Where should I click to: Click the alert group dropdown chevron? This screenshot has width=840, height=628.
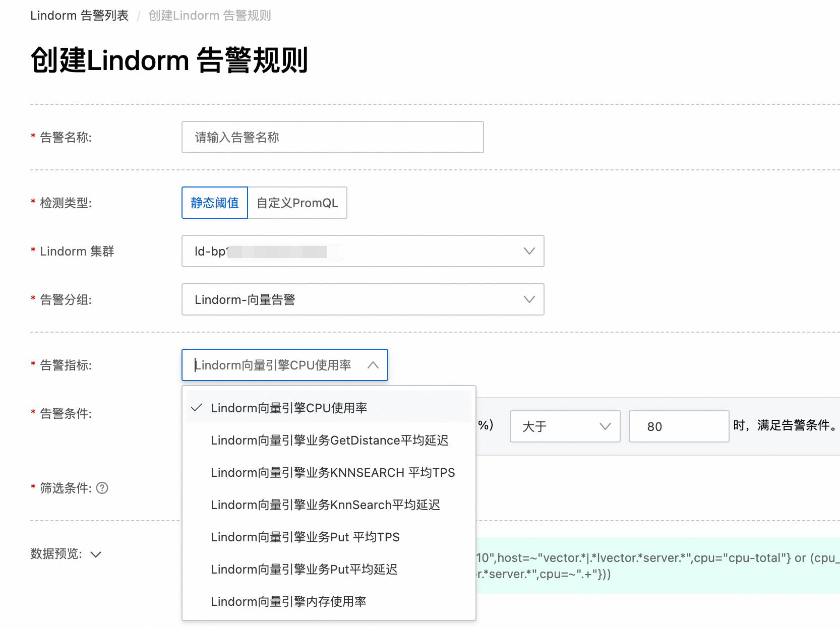coord(529,299)
